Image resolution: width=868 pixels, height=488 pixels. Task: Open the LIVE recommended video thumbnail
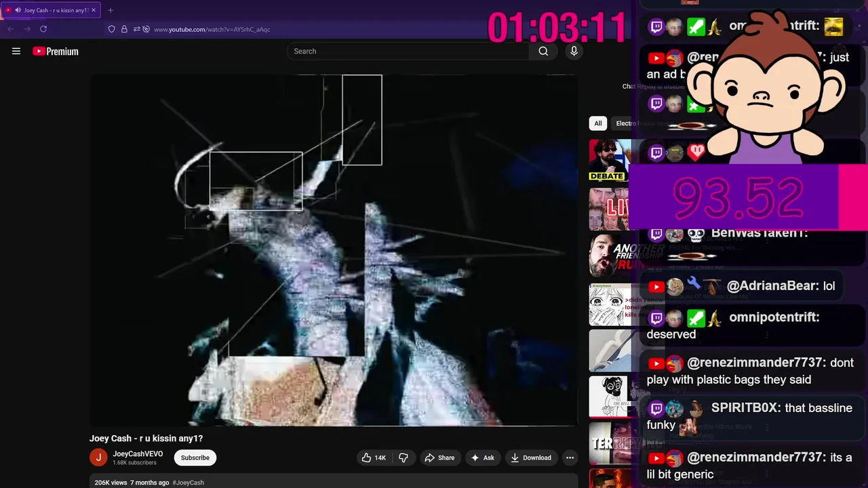(610, 209)
